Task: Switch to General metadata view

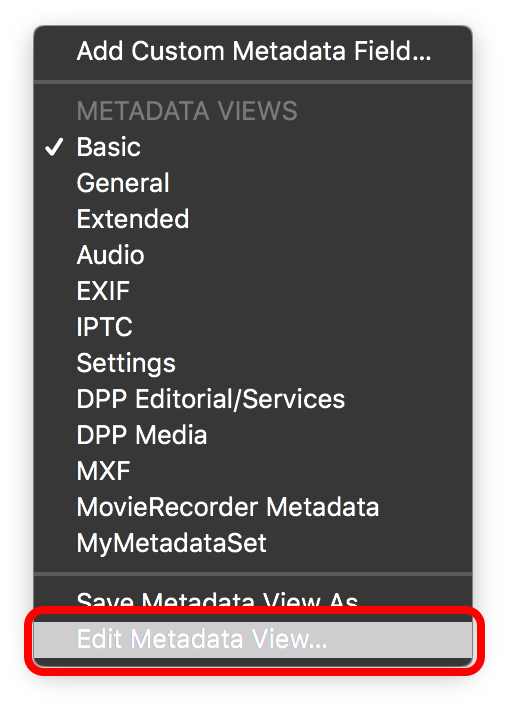Action: 253,183
